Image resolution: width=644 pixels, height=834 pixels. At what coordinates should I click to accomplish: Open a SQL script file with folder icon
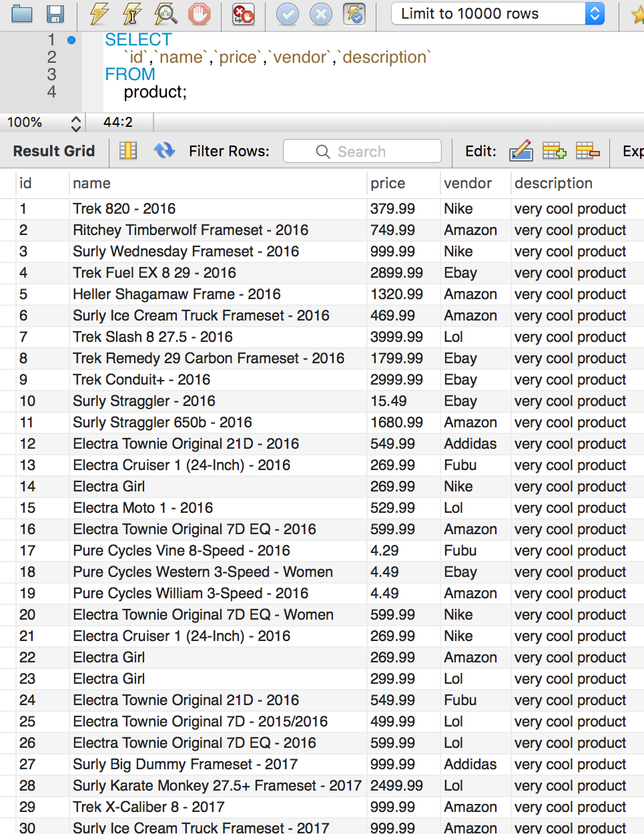tap(22, 14)
